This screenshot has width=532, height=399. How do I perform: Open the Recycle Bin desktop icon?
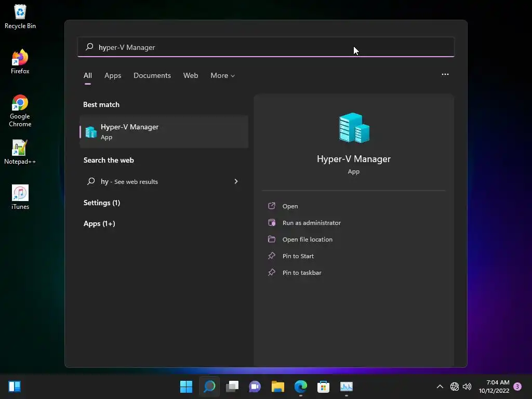click(x=20, y=17)
